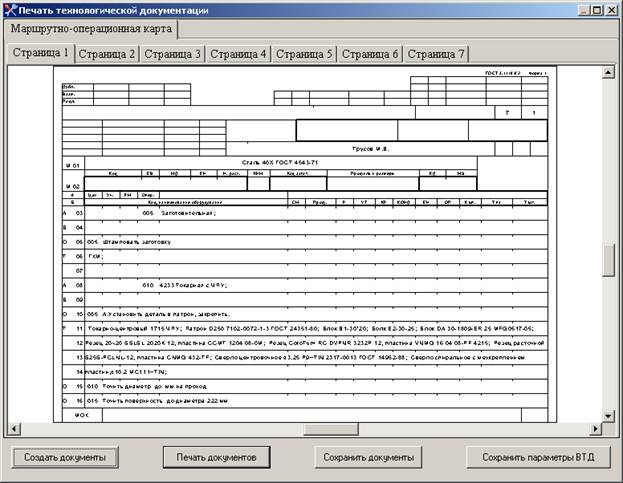
Task: Minimize the print documentation window
Action: 584,10
